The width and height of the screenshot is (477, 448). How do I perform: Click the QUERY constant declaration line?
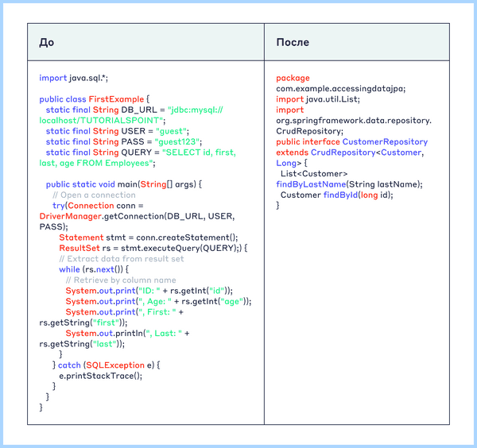tap(141, 153)
